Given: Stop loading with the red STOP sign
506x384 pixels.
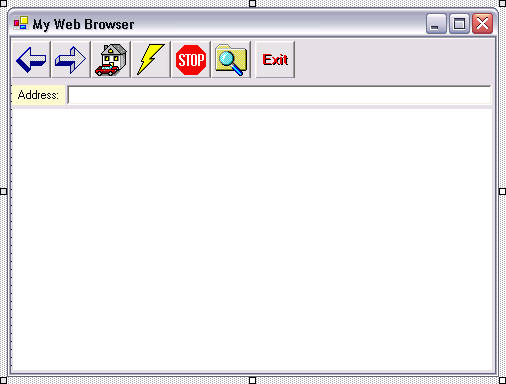Looking at the screenshot, I should (x=191, y=60).
